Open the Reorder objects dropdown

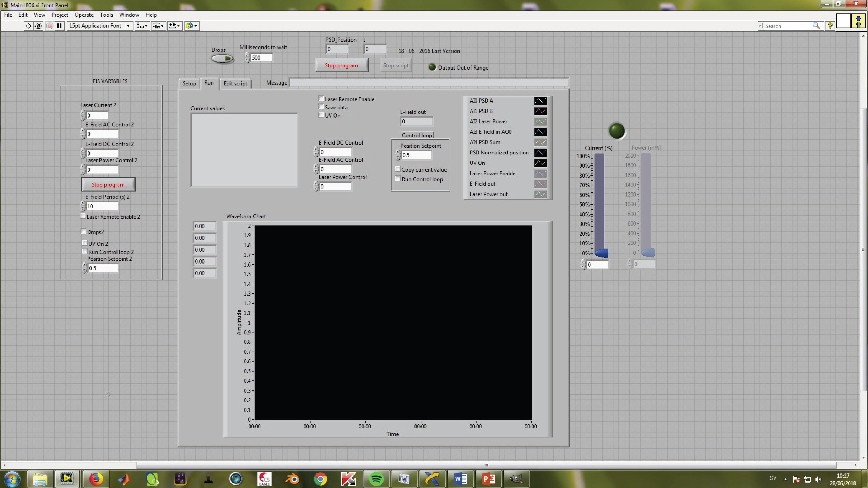(x=192, y=26)
